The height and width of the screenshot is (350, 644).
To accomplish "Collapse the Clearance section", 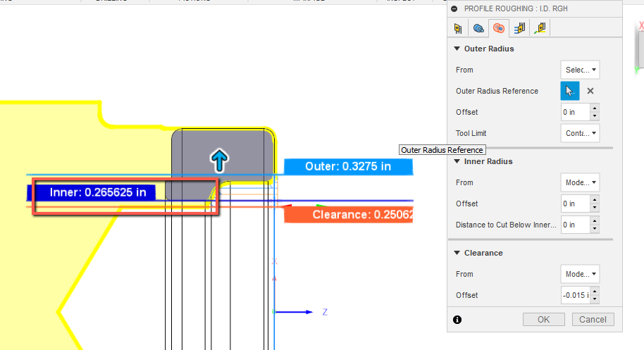I will pos(457,253).
